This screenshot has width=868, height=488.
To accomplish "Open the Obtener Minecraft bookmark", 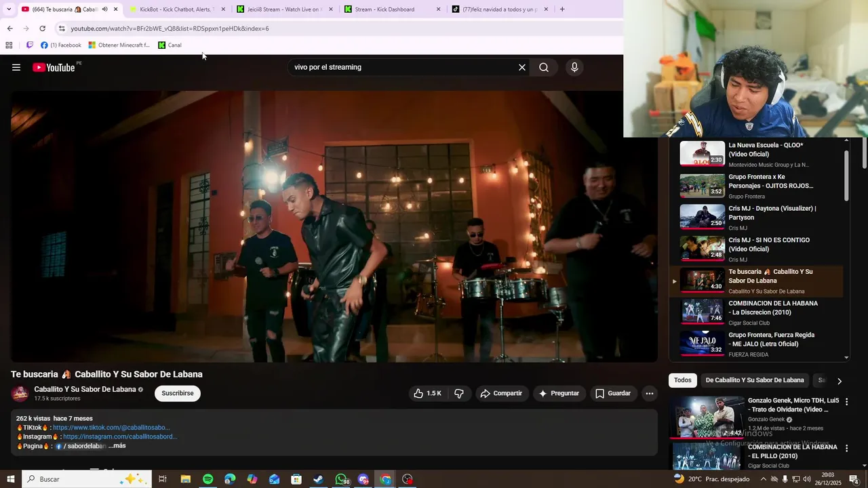I will tap(119, 45).
